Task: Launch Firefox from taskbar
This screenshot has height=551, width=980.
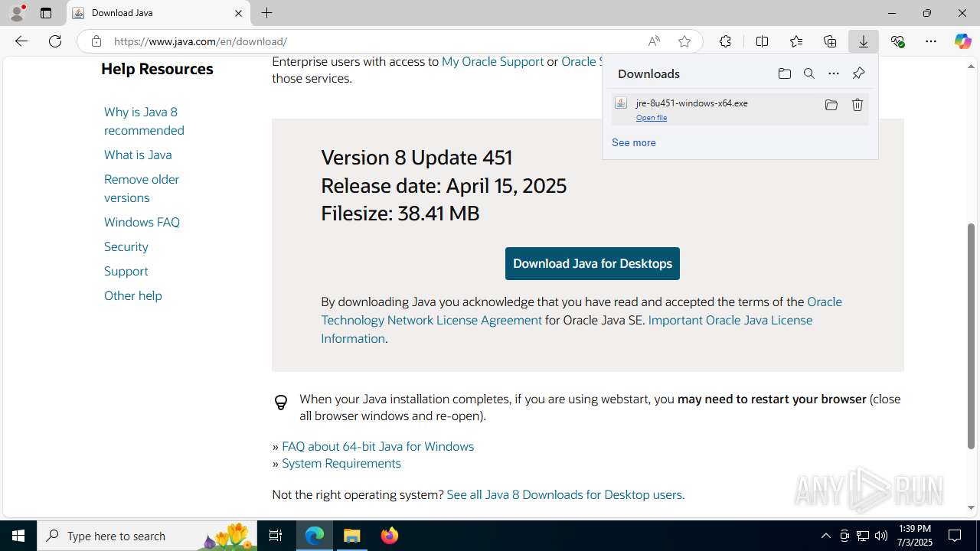Action: pos(390,536)
